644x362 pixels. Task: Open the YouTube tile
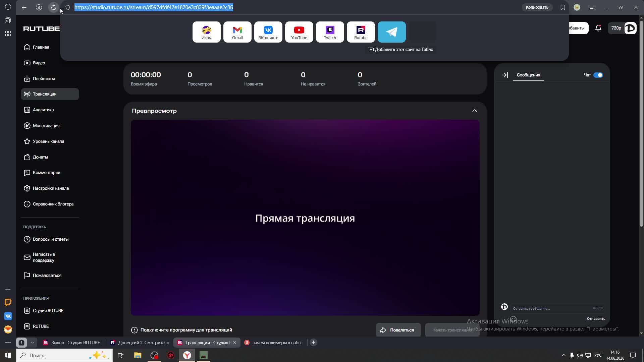pyautogui.click(x=299, y=32)
